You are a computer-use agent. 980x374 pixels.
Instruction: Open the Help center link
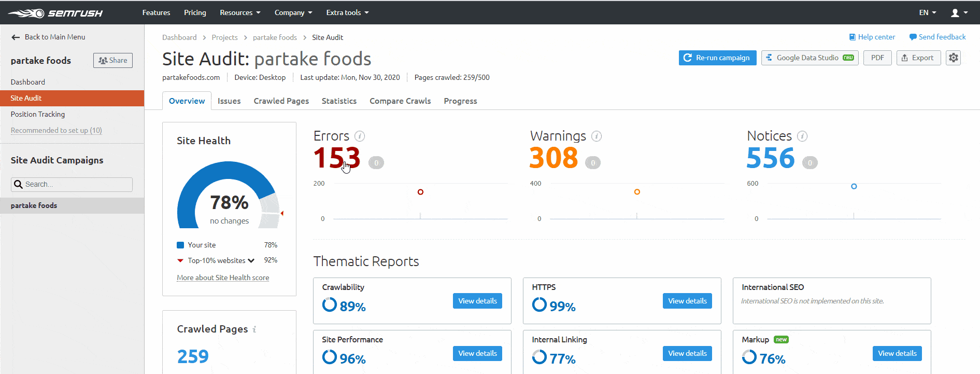pyautogui.click(x=872, y=37)
